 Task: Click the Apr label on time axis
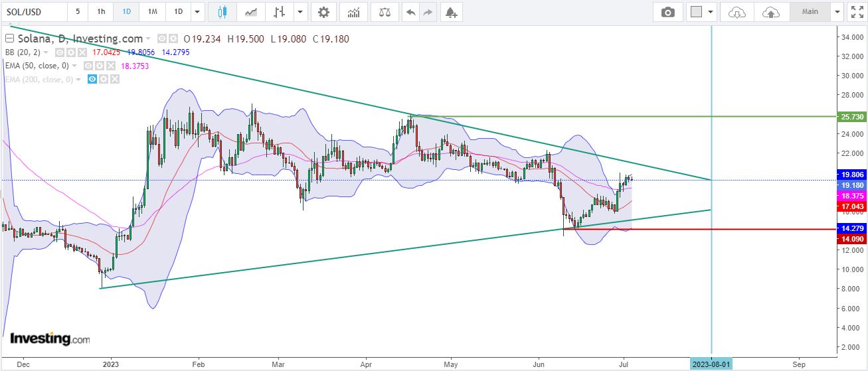click(365, 364)
